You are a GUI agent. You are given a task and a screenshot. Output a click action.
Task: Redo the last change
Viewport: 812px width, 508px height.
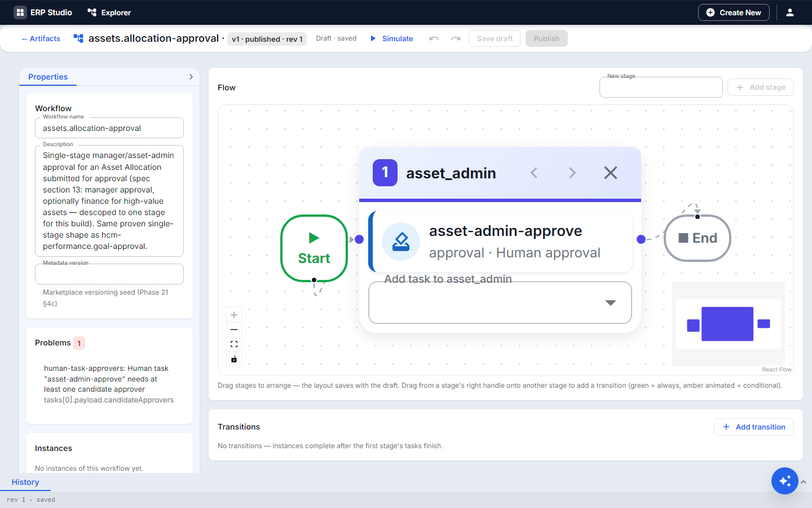[456, 38]
